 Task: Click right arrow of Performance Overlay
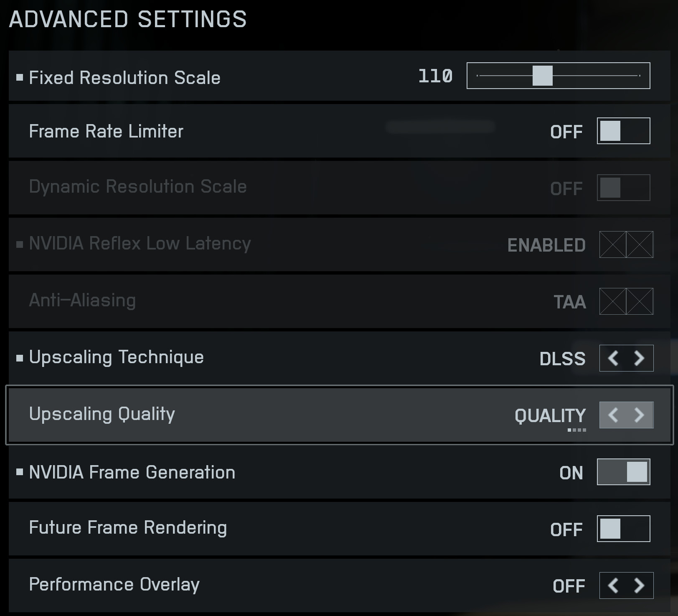click(639, 585)
